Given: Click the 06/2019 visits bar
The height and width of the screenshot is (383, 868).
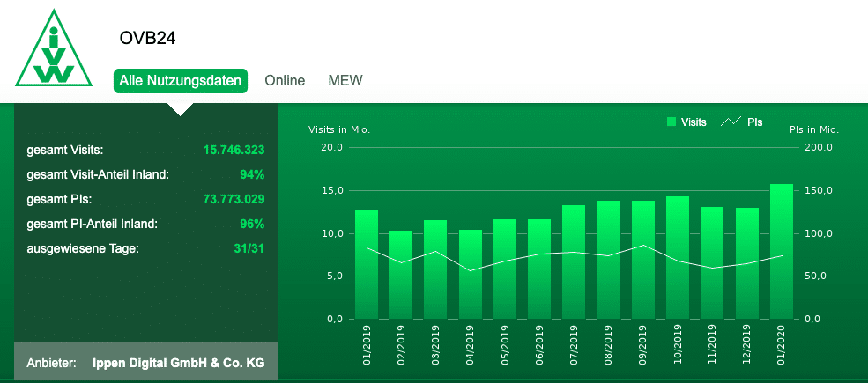Looking at the screenshot, I should click(539, 269).
